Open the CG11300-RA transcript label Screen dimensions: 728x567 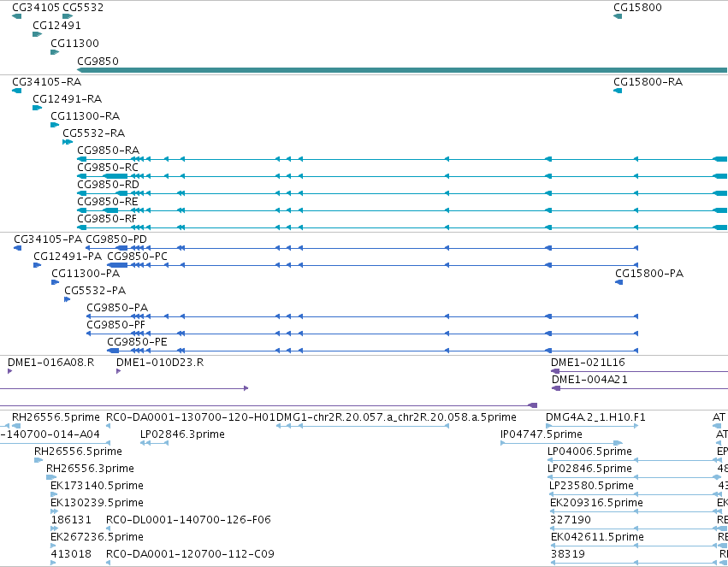coord(86,116)
